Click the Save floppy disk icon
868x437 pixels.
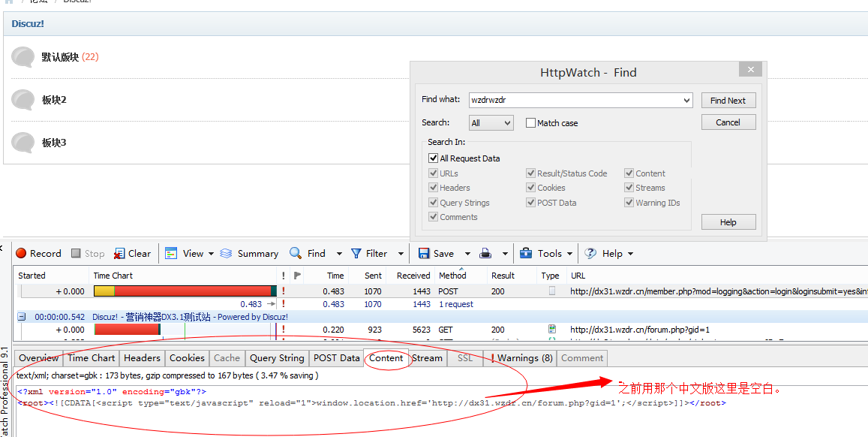click(x=424, y=254)
